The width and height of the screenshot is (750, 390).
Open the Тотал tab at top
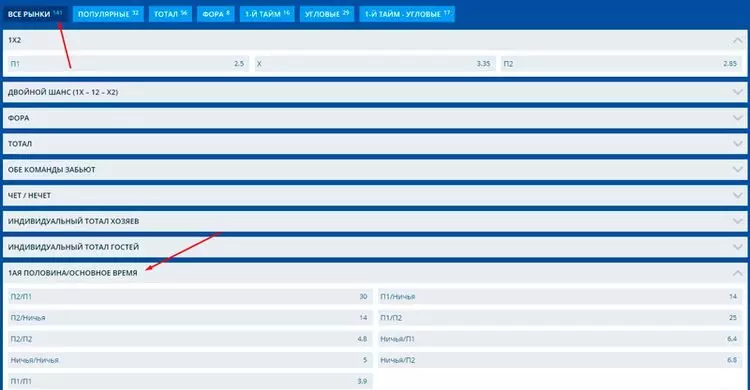coord(170,14)
